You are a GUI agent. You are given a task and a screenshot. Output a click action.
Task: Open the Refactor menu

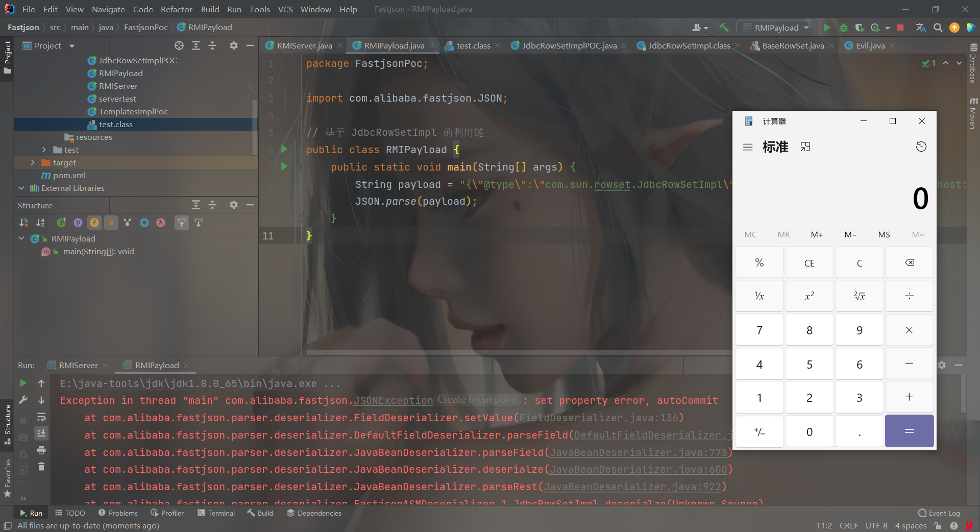[x=177, y=9]
